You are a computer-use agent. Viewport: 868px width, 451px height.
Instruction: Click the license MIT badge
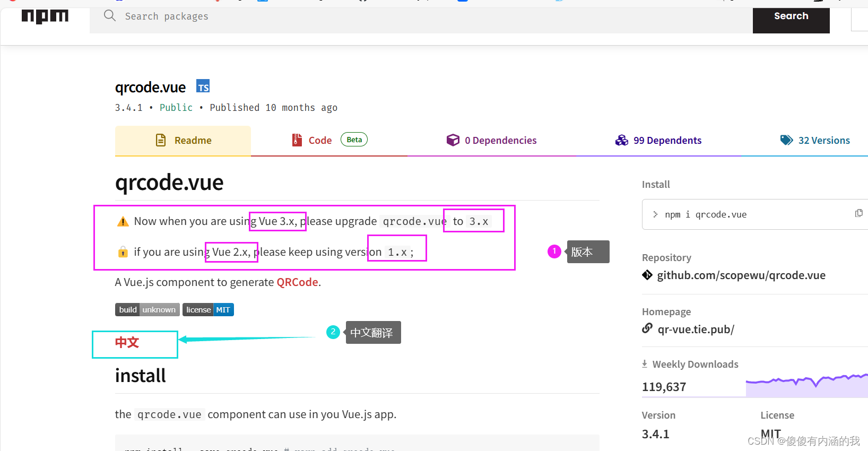(208, 310)
